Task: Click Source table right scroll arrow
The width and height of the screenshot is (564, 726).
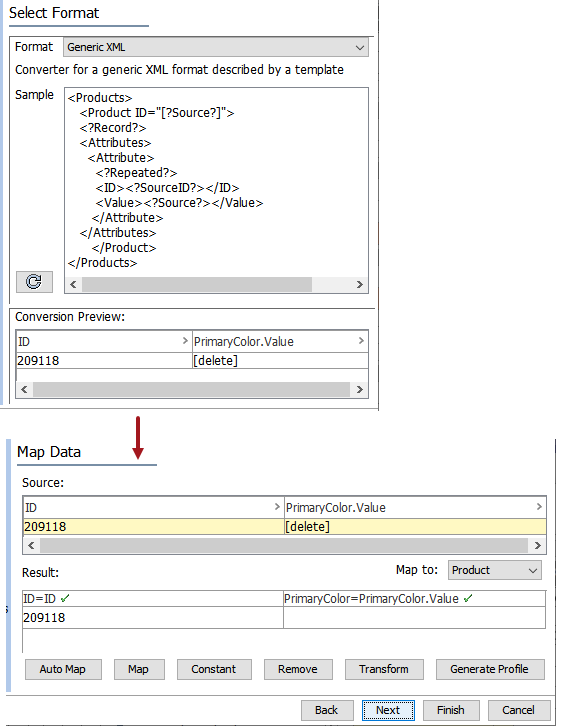Action: point(538,545)
